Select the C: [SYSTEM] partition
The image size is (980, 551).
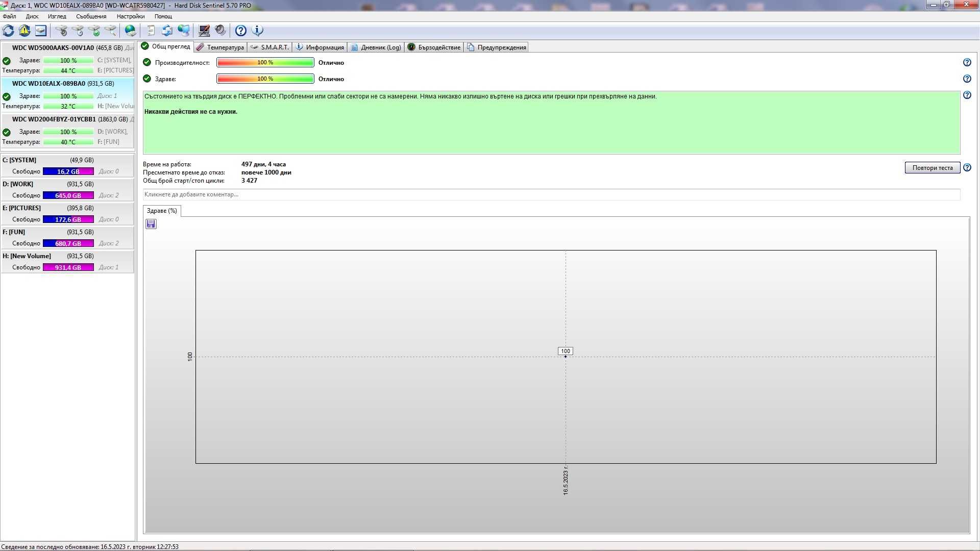pos(67,166)
